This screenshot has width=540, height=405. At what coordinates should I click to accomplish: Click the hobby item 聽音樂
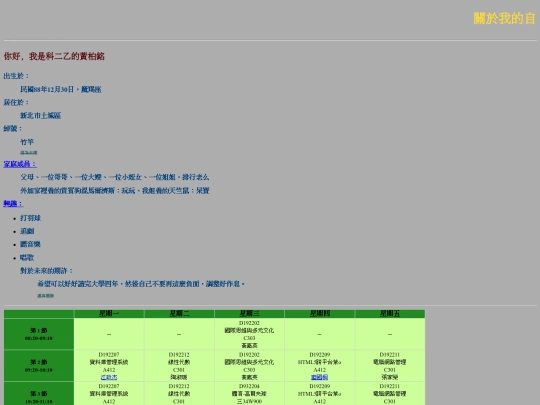[x=30, y=244]
